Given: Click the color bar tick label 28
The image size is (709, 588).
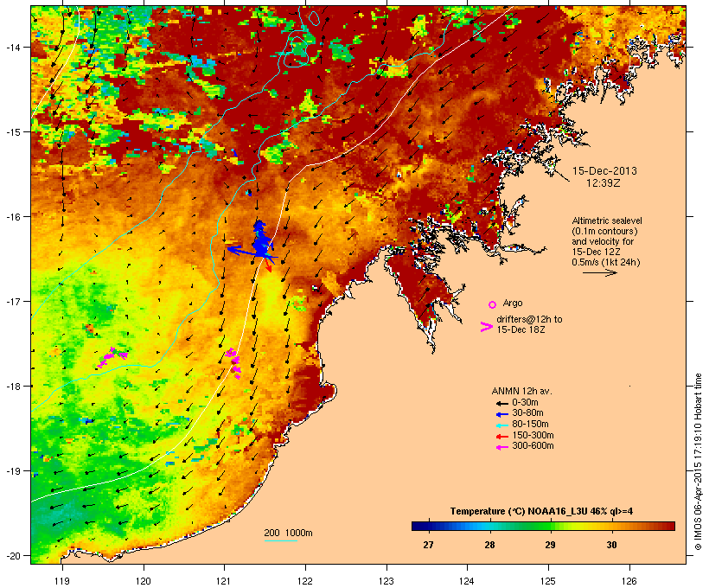Looking at the screenshot, I should pos(489,545).
